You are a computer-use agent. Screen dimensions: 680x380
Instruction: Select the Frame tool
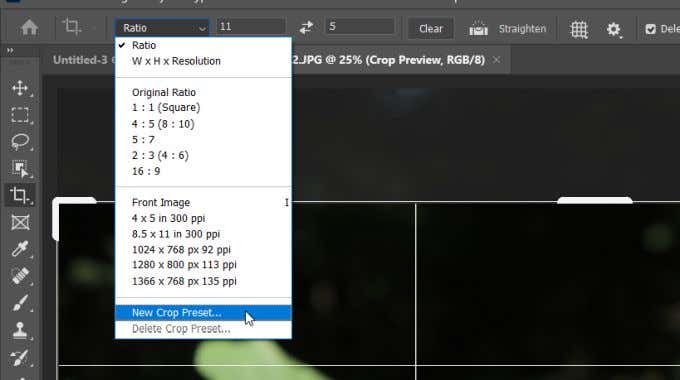pyautogui.click(x=20, y=223)
